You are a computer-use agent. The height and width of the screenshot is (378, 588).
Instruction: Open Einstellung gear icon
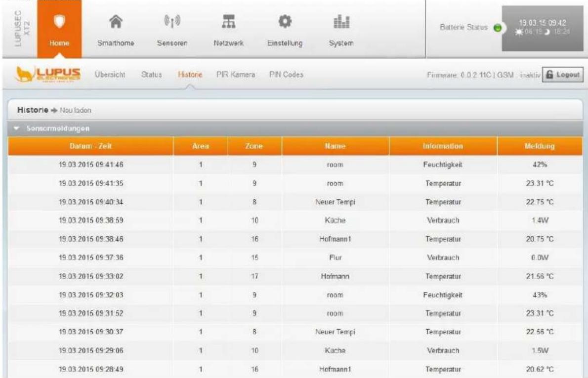click(285, 21)
